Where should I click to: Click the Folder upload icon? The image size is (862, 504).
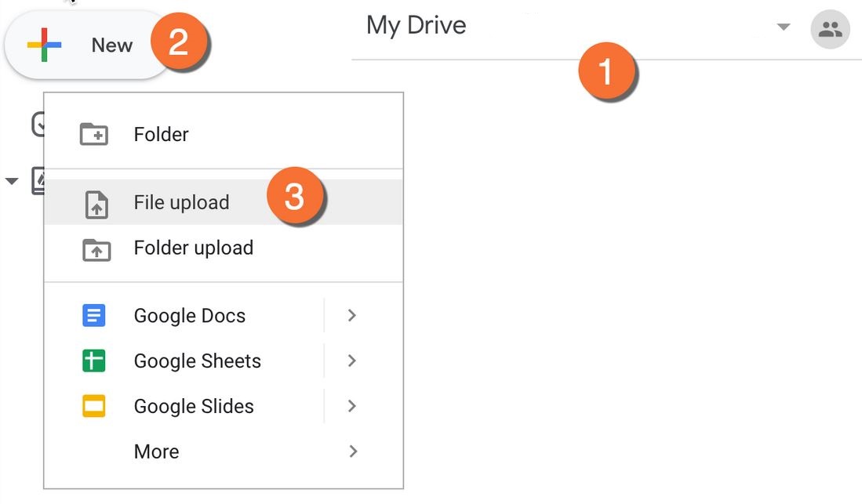(96, 250)
